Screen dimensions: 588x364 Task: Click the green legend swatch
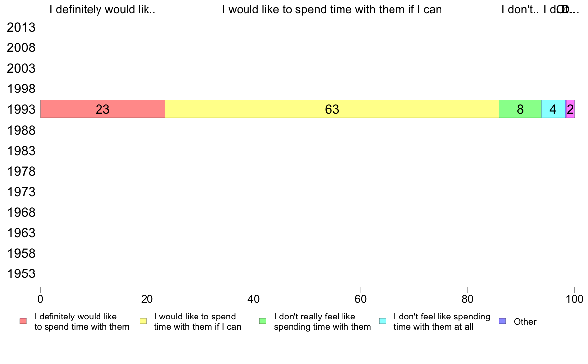point(263,321)
